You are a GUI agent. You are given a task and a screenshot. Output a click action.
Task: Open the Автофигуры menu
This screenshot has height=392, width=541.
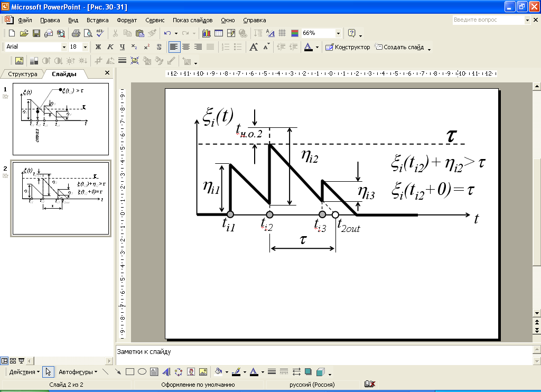(78, 372)
